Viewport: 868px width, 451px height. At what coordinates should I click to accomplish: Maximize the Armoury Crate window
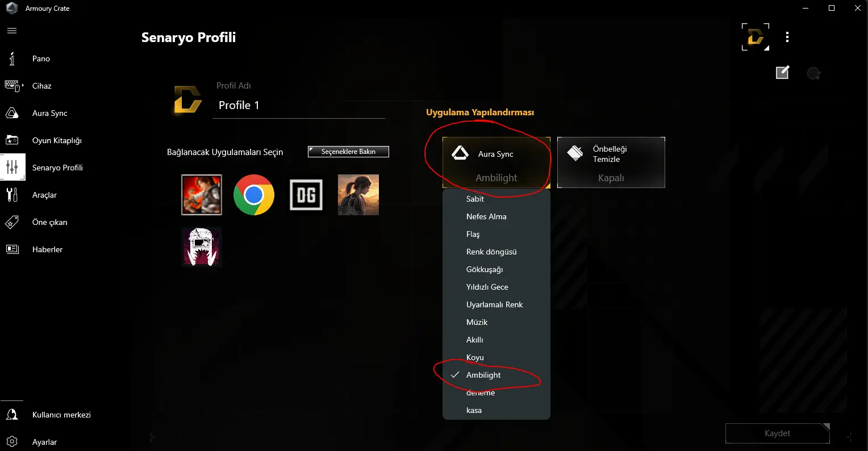(x=832, y=8)
